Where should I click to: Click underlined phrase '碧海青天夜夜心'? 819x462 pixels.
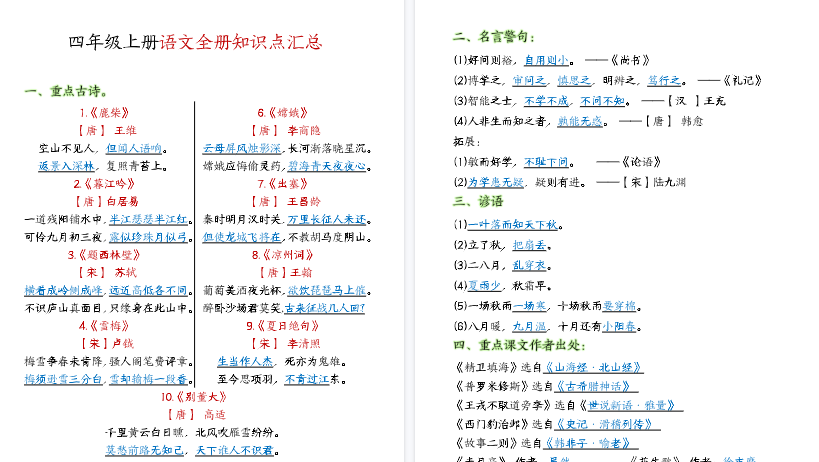[x=327, y=166]
